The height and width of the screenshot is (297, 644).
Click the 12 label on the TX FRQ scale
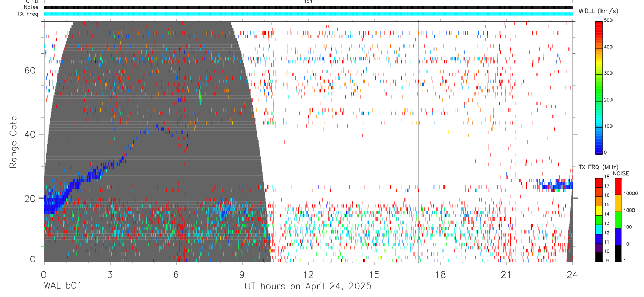(607, 233)
